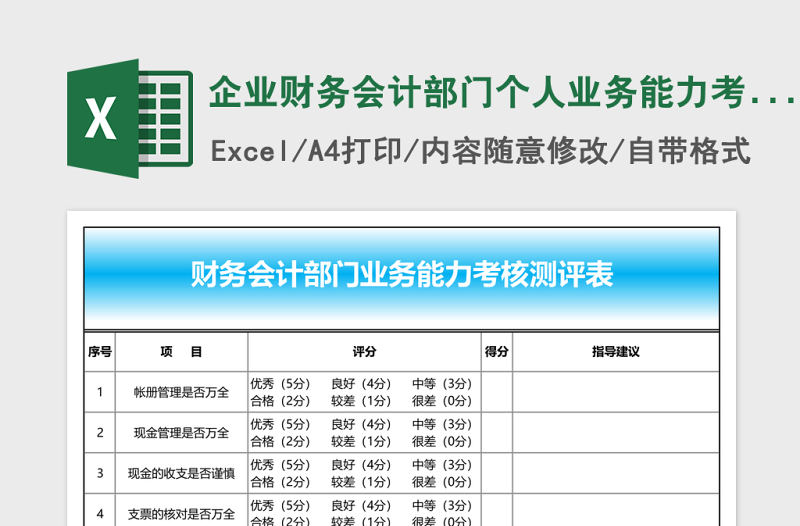
Task: Select the subtitle Excel/A4打印/内容随意修改/自带格式
Action: tap(481, 151)
